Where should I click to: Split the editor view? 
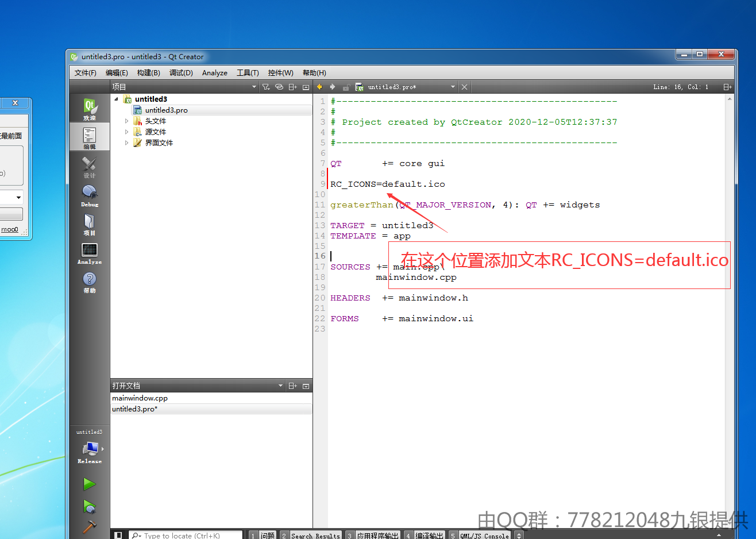coord(727,87)
